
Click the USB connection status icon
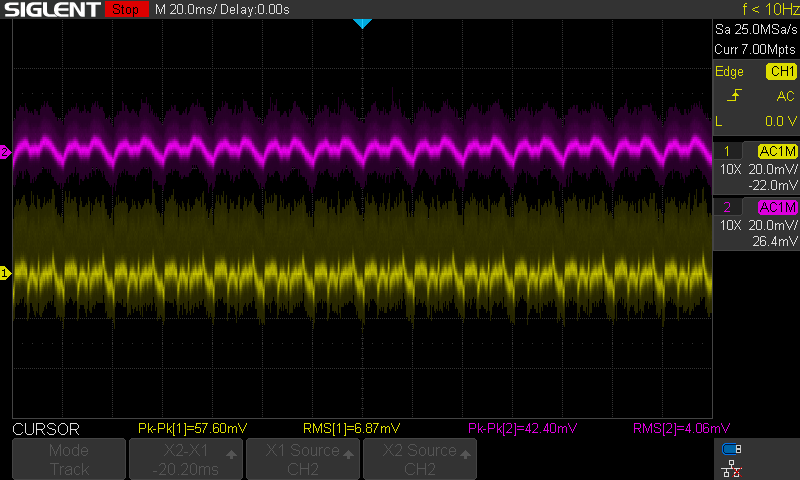(x=732, y=449)
